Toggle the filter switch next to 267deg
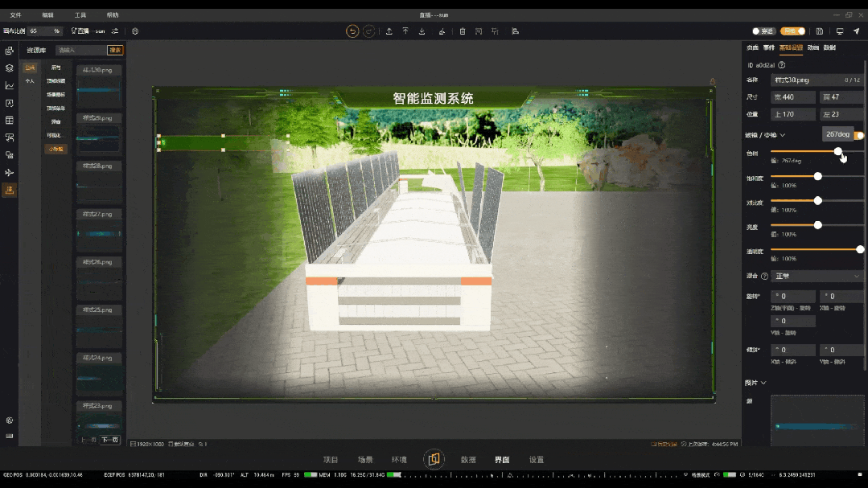 tap(858, 135)
